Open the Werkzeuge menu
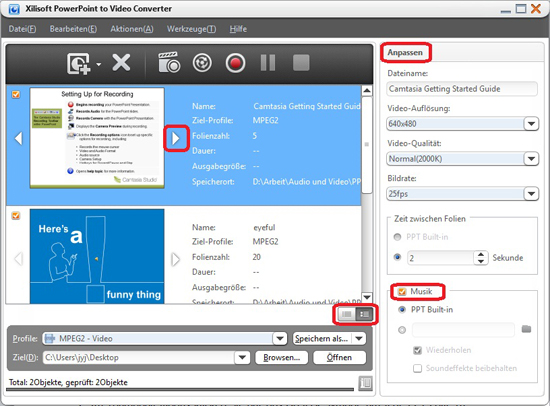This screenshot has width=550, height=406. click(x=191, y=29)
